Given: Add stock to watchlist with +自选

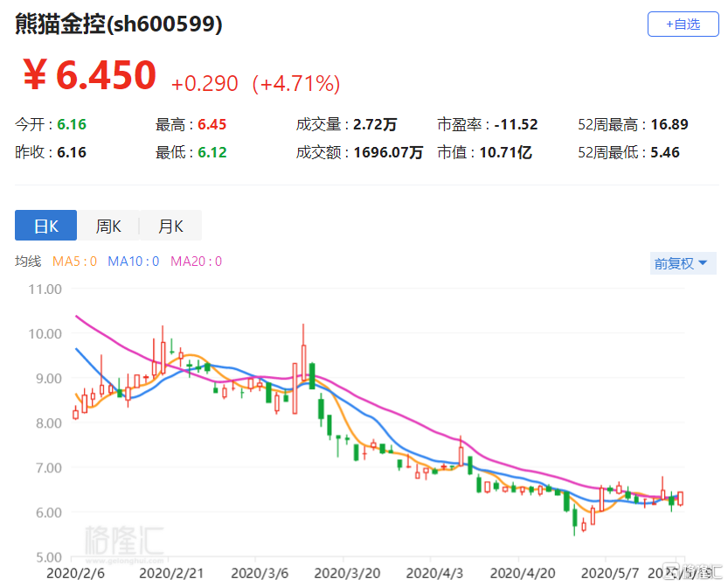Looking at the screenshot, I should click(x=683, y=24).
